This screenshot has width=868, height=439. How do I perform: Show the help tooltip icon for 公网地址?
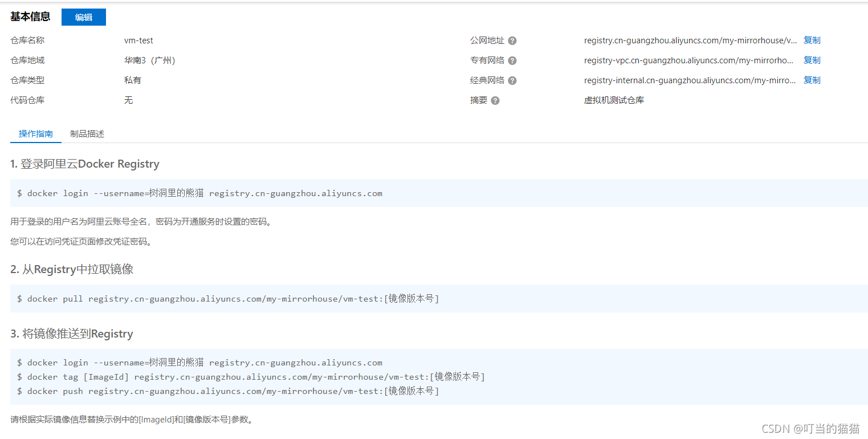coord(512,40)
